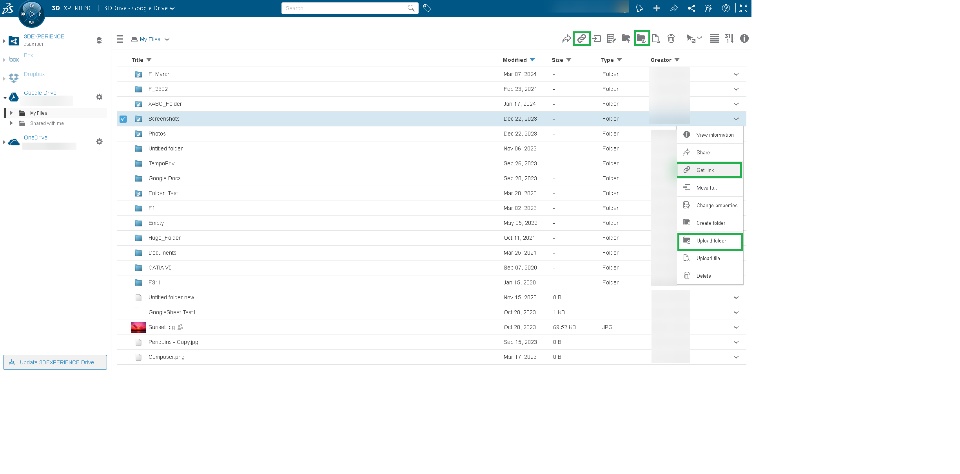The width and height of the screenshot is (960, 474).
Task: Choose Move to in the context menu
Action: (x=710, y=188)
